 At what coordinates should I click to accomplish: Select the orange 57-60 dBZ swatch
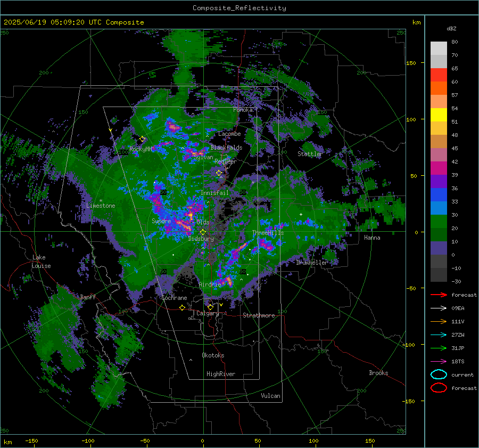pyautogui.click(x=439, y=88)
